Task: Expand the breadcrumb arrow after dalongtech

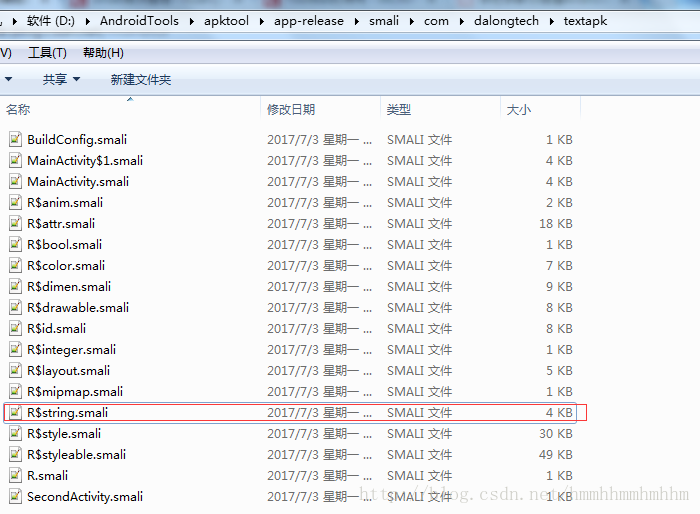Action: [551, 21]
